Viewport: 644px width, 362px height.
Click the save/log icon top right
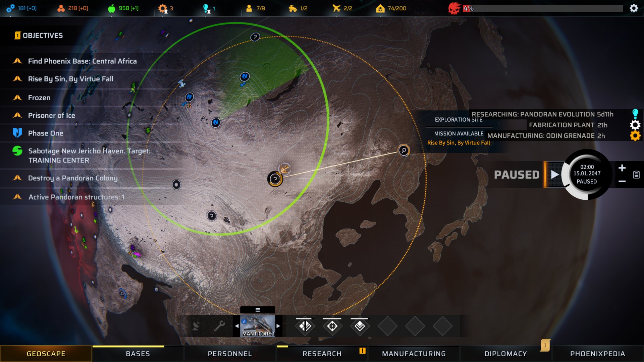tap(636, 175)
